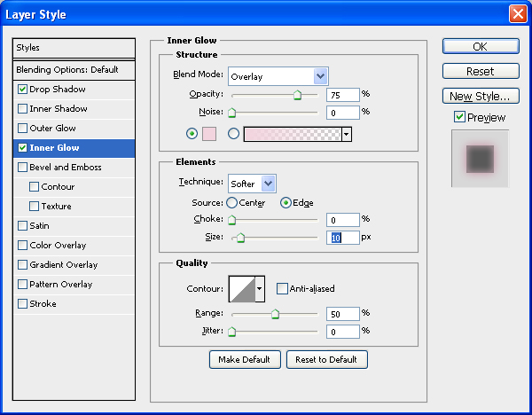Click the Range value field
The image size is (532, 415).
click(x=342, y=314)
